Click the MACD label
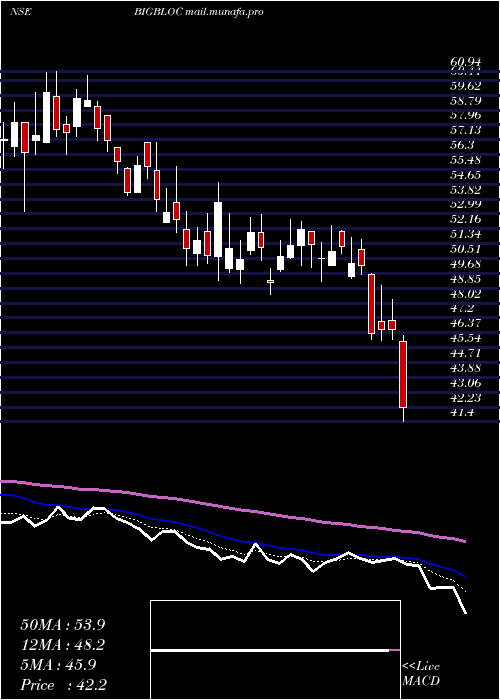500x700 pixels. coord(421,681)
